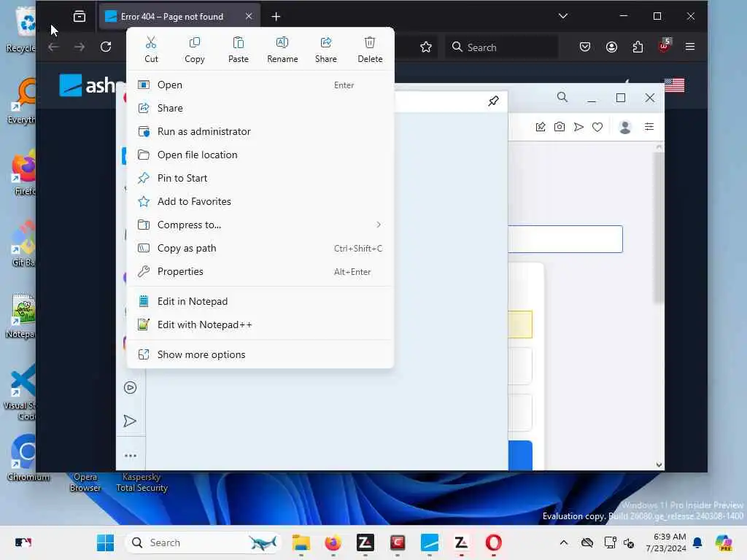
Task: Open the list all tabs dropdown
Action: click(563, 16)
